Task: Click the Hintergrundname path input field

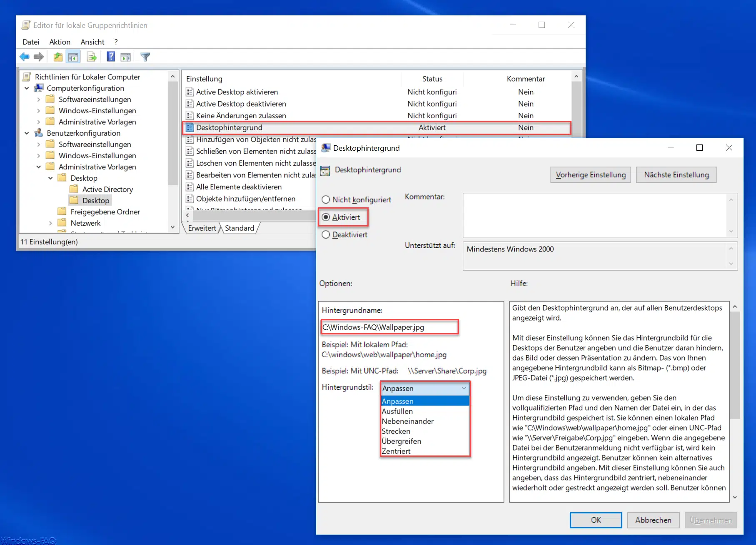Action: pos(389,327)
